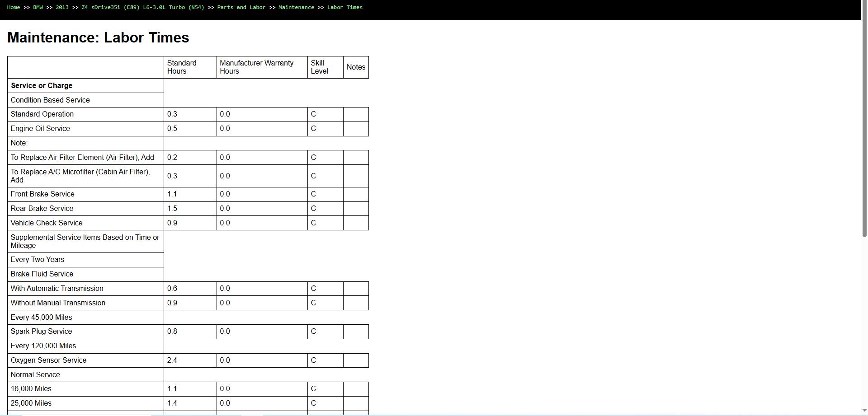Select 'To Replace Air Filter Element' row label

[x=82, y=158]
